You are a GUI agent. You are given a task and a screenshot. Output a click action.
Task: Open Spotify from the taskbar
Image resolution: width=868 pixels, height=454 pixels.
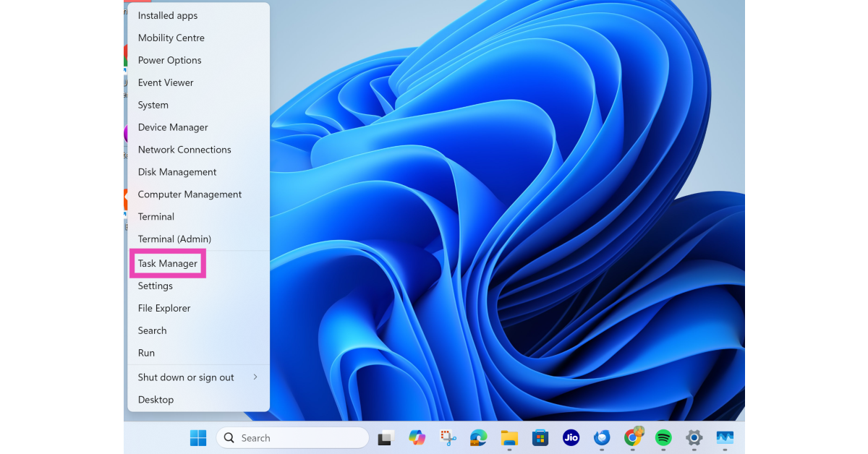coord(663,438)
